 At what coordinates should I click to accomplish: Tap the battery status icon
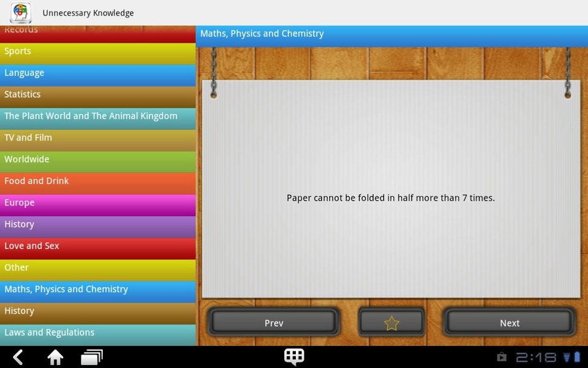pyautogui.click(x=577, y=357)
